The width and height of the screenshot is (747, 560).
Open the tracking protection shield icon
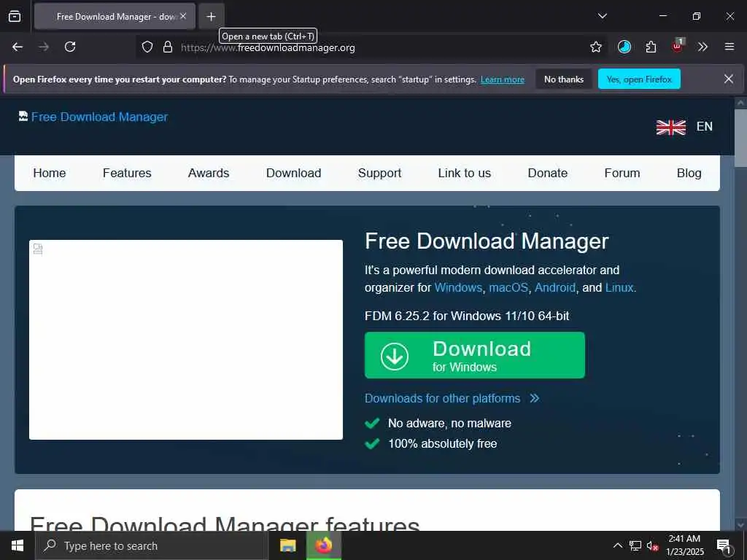coord(147,47)
